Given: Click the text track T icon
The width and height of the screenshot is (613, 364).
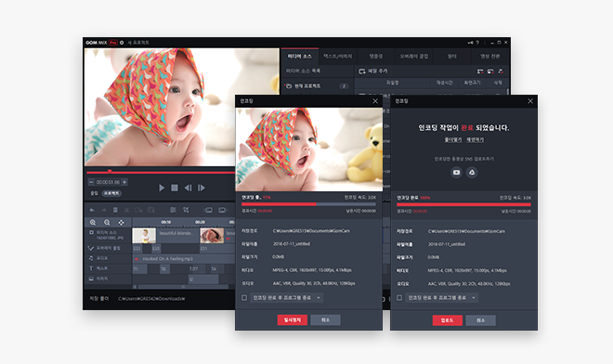Looking at the screenshot, I should [91, 268].
